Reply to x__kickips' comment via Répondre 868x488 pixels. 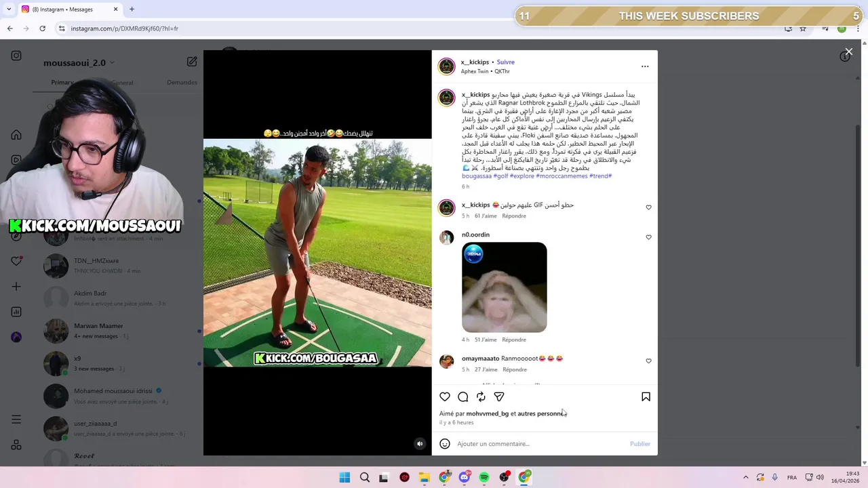tap(514, 216)
